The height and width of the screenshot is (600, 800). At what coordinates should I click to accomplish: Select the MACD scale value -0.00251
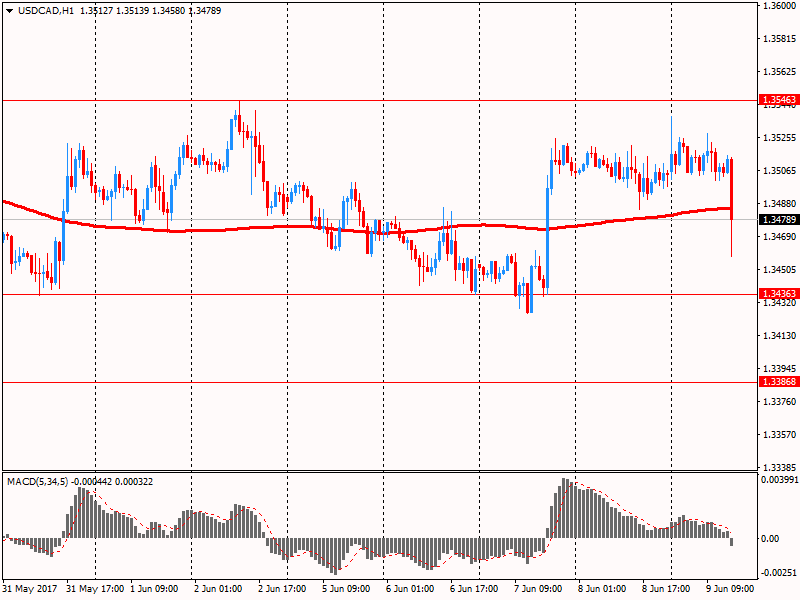(x=779, y=573)
